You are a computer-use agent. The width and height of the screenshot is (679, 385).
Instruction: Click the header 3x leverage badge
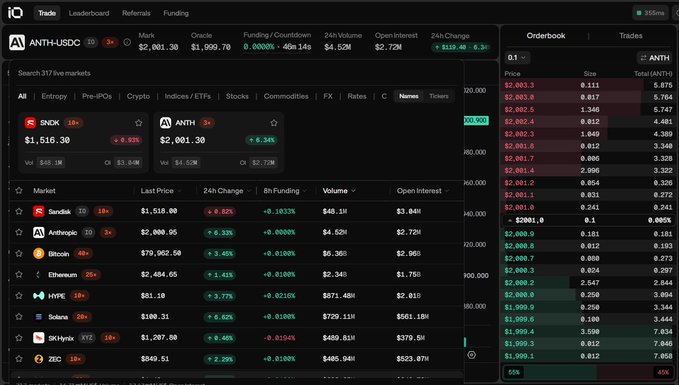[x=110, y=42]
